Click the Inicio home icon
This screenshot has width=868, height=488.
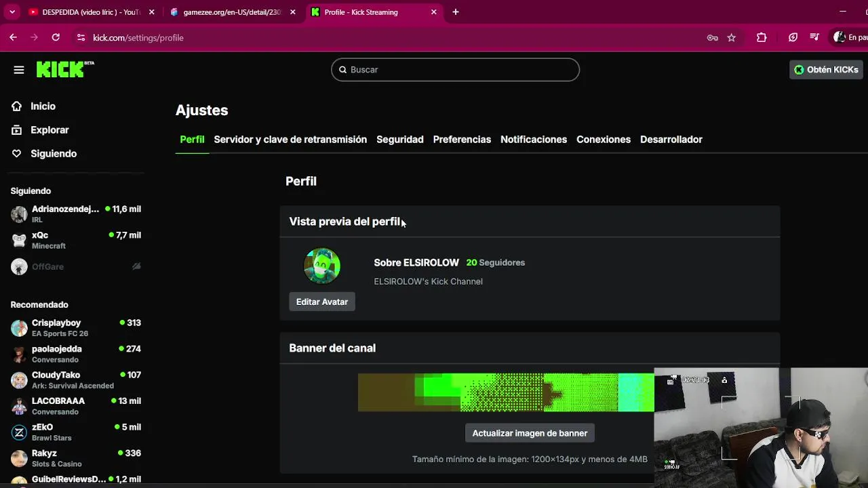(x=17, y=106)
